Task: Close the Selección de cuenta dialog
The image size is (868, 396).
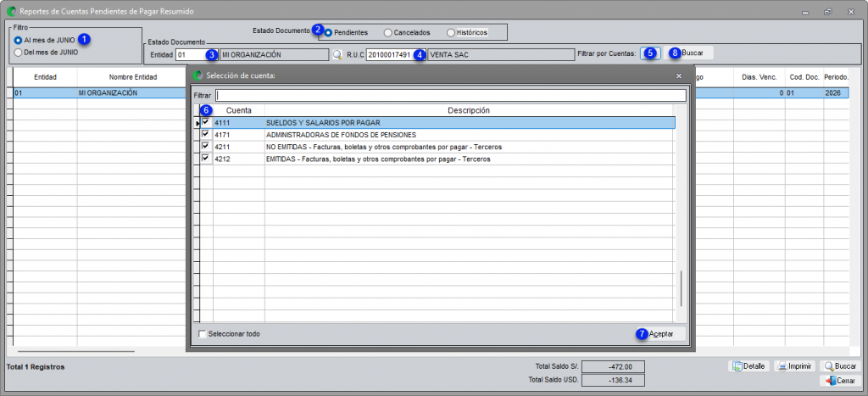Action: (x=679, y=75)
